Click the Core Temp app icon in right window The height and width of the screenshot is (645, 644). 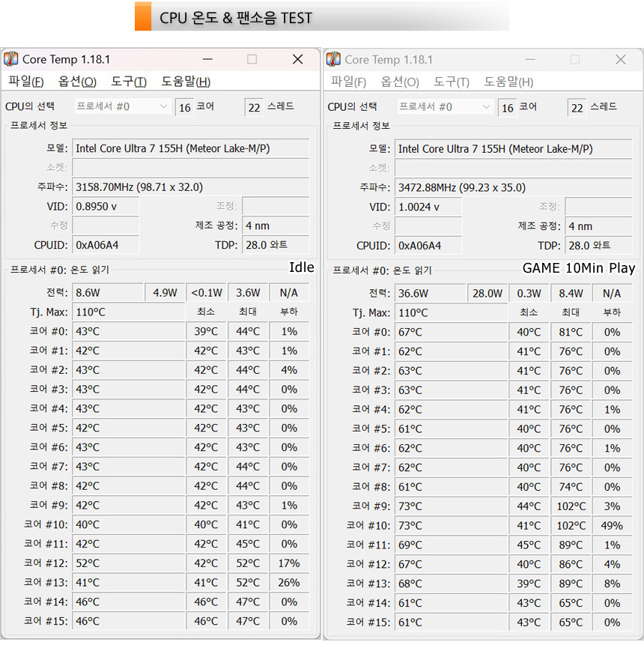tap(333, 59)
